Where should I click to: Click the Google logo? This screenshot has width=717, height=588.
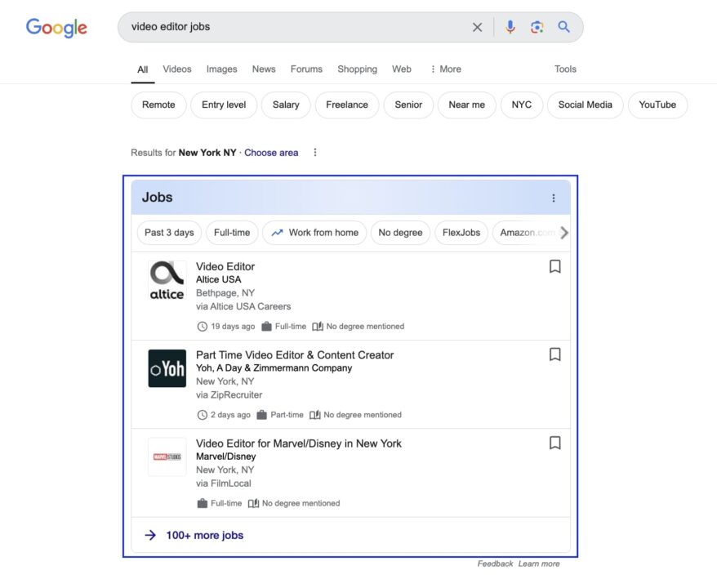(56, 28)
